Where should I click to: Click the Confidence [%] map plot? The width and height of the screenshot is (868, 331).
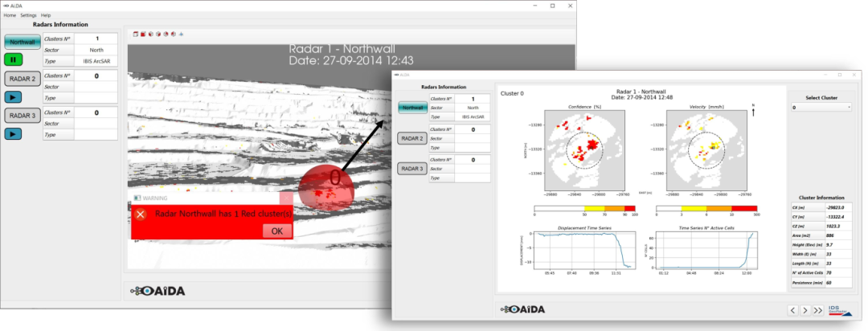(x=584, y=149)
